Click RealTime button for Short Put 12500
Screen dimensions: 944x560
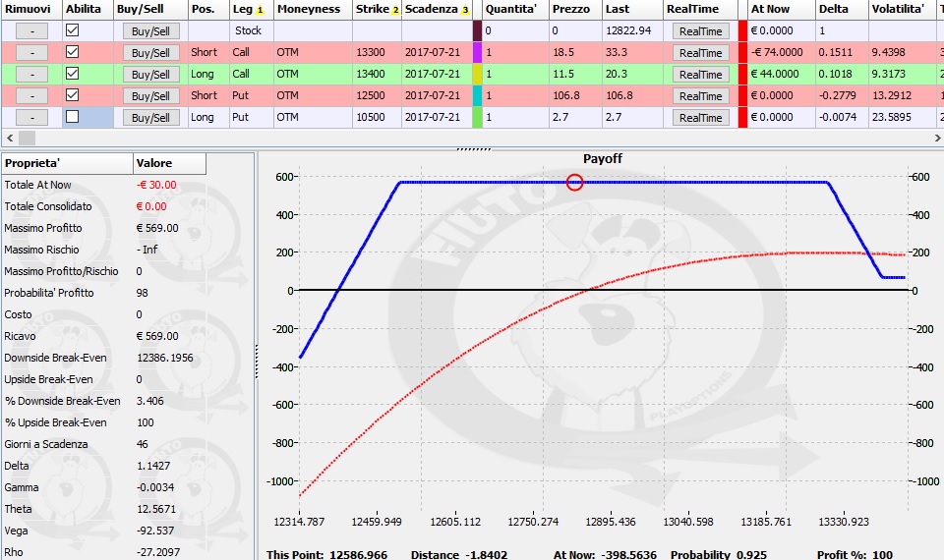click(701, 96)
